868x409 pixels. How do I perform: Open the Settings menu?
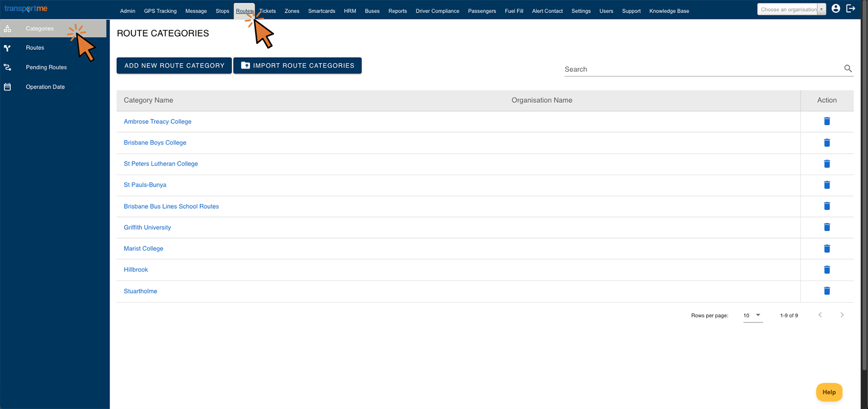(581, 11)
